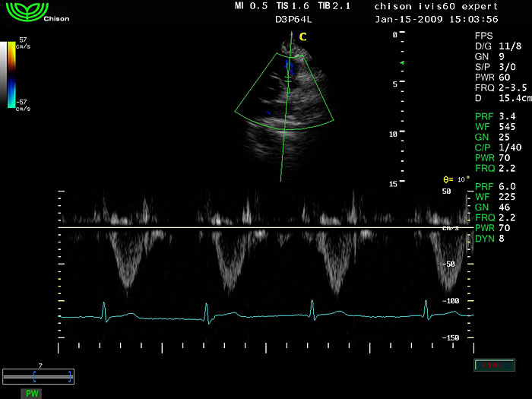Click the PW mode indicator
Image resolution: width=532 pixels, height=399 pixels.
[31, 393]
